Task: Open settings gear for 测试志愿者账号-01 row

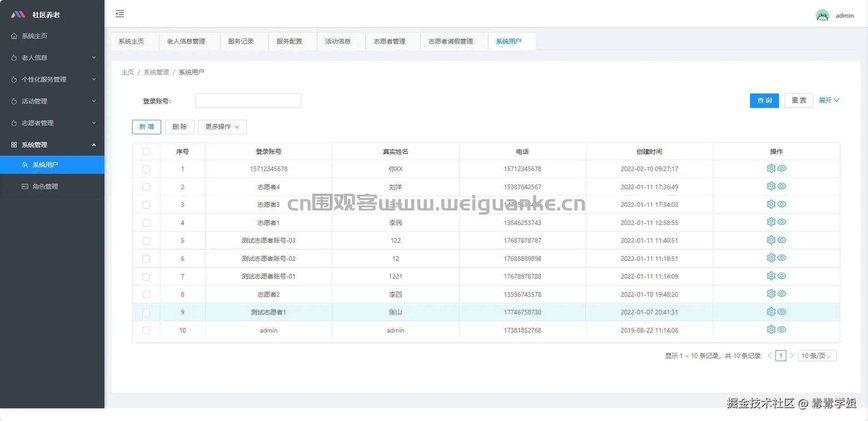Action: pyautogui.click(x=771, y=276)
